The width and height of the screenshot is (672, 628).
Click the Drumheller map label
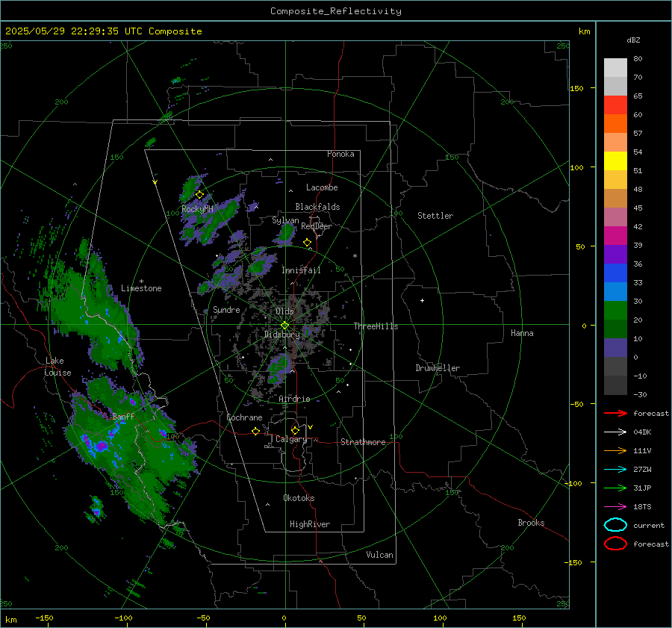[x=438, y=368]
